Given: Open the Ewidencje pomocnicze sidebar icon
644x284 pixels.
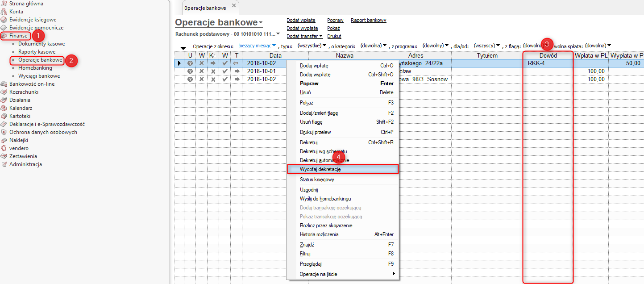Looking at the screenshot, I should pos(4,28).
